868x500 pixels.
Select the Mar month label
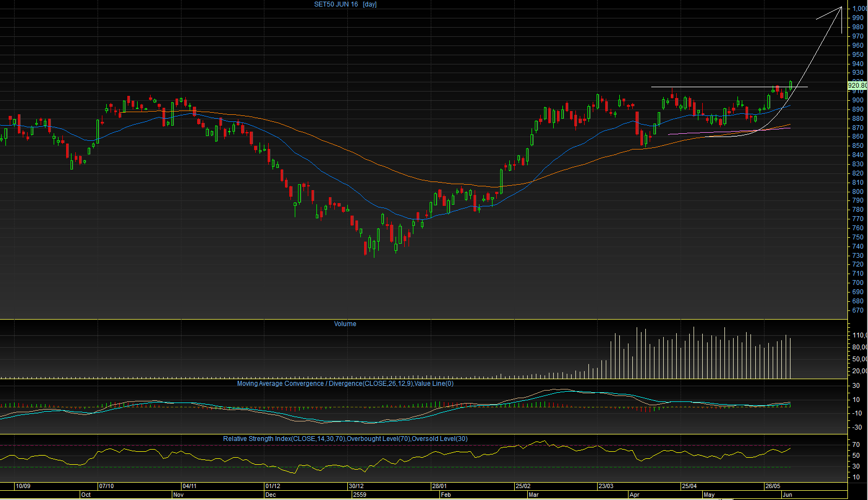(x=534, y=495)
